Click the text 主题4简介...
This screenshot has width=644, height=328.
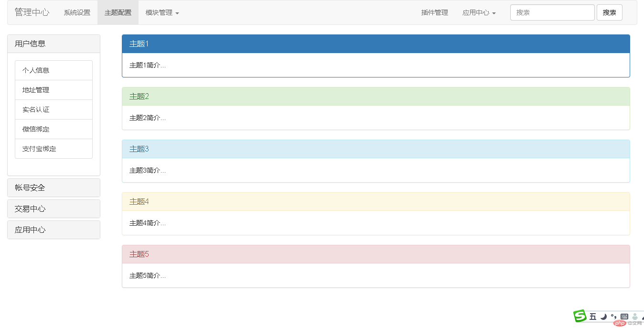pyautogui.click(x=148, y=223)
